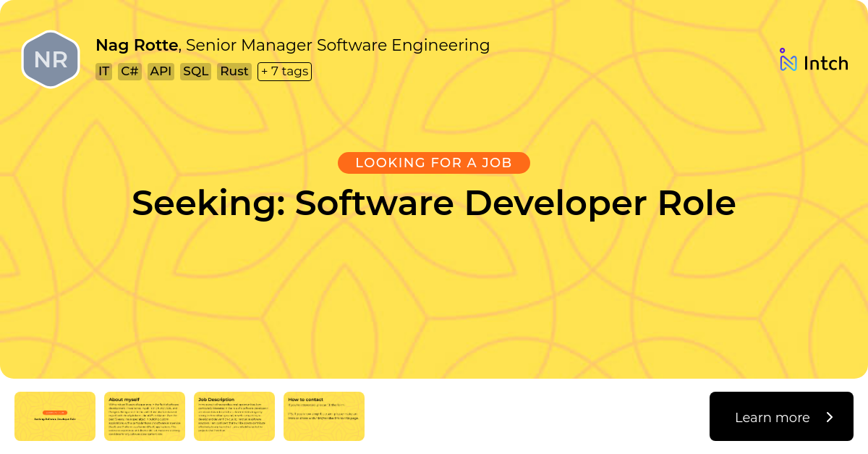
Task: Choose the API skill tag
Action: (161, 72)
